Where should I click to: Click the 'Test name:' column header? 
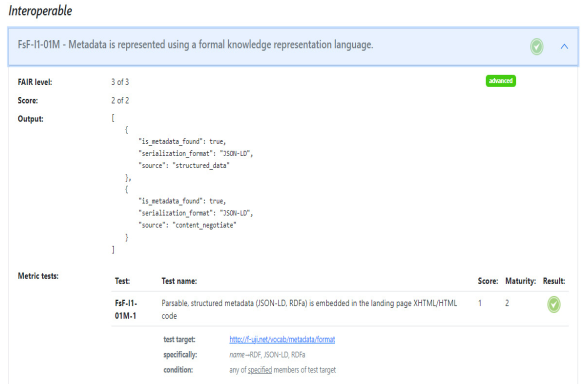pyautogui.click(x=179, y=281)
